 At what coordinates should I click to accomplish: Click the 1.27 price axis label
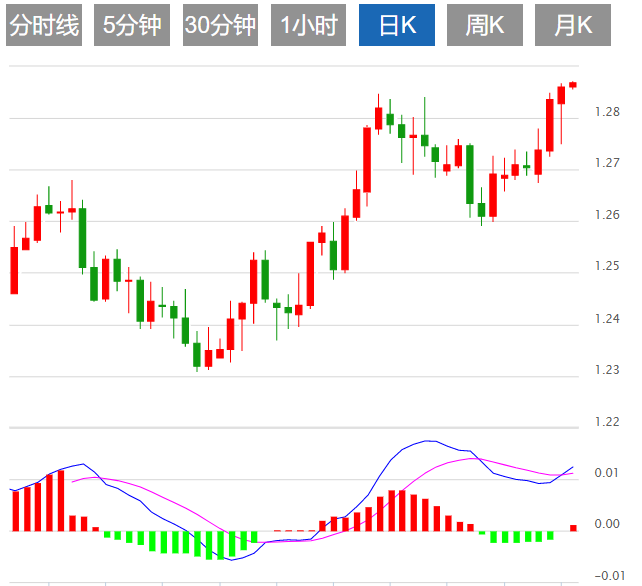607,163
